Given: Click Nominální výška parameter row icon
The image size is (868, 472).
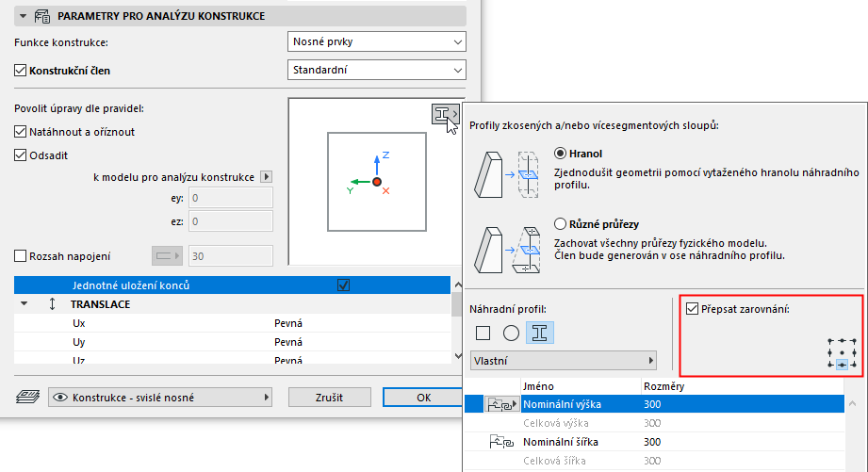Looking at the screenshot, I should click(500, 404).
